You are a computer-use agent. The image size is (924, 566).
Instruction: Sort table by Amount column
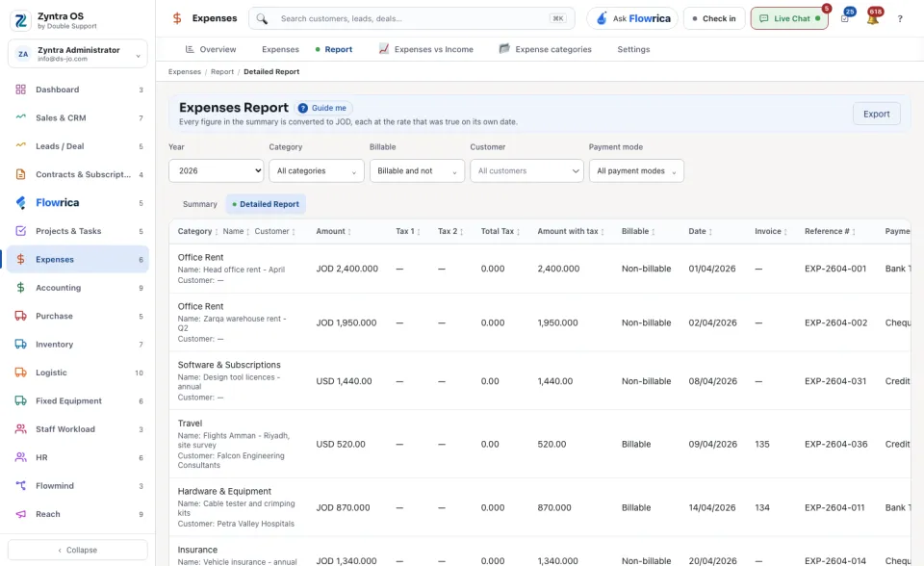pos(334,231)
